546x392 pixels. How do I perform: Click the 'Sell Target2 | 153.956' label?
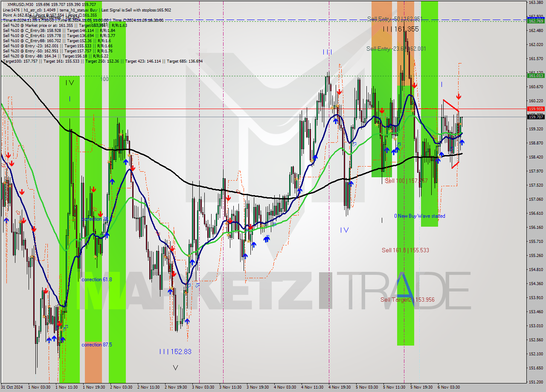point(407,300)
